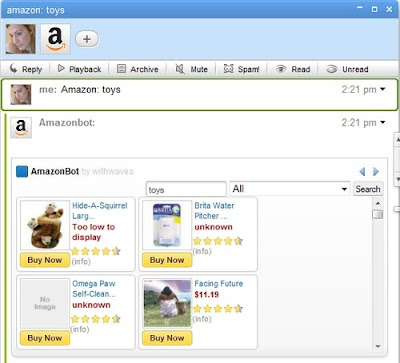Buy Now the Omega Paw Self-Clean item
The image size is (400, 363).
[x=45, y=338]
